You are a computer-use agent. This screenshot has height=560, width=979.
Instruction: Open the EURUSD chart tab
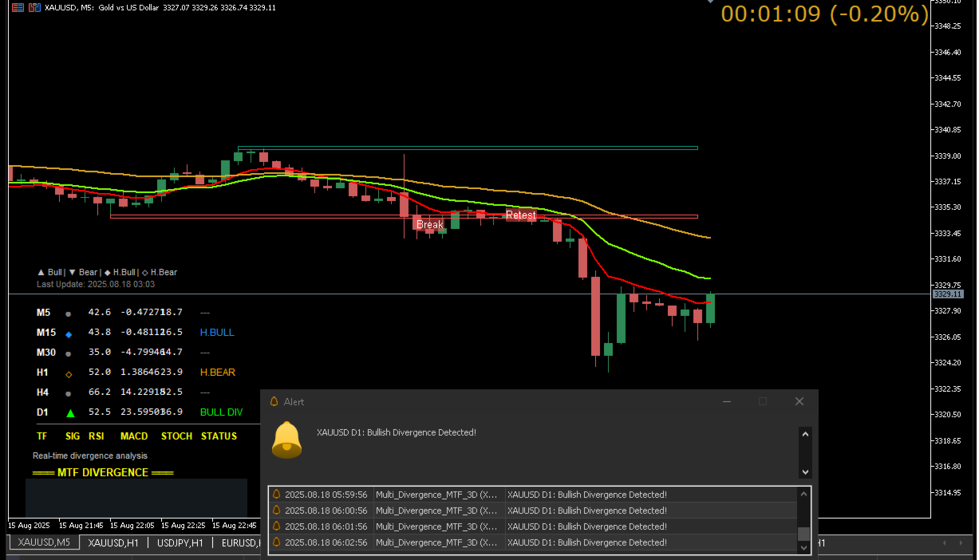click(x=239, y=542)
